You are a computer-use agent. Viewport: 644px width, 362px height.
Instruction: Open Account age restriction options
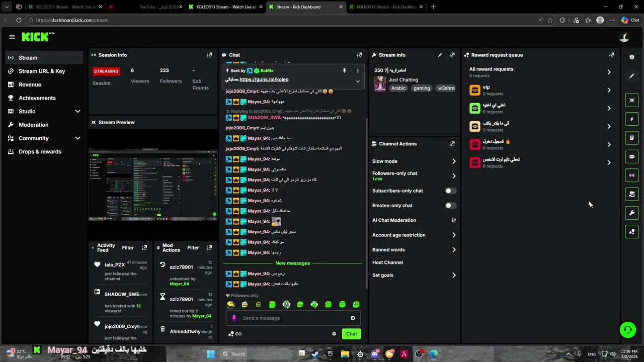click(454, 235)
